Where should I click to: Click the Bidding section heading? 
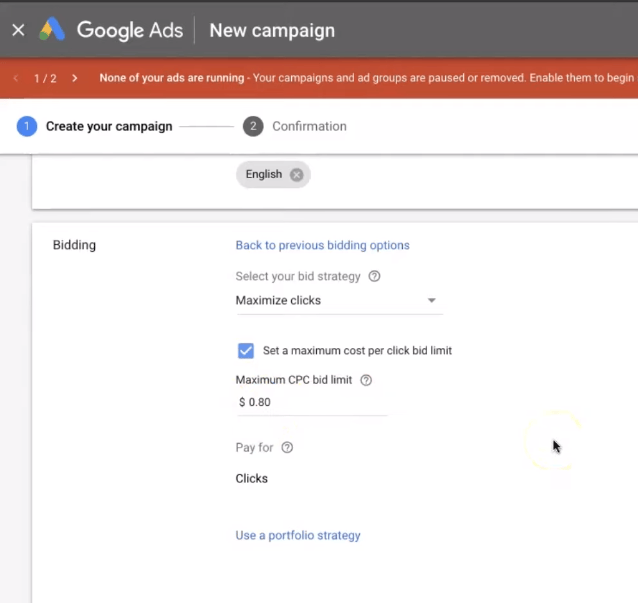point(74,245)
